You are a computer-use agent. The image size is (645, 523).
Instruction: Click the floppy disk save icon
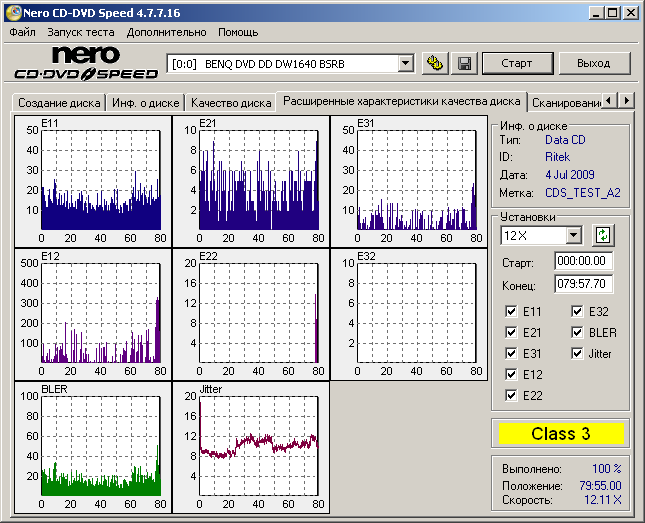pyautogui.click(x=464, y=63)
